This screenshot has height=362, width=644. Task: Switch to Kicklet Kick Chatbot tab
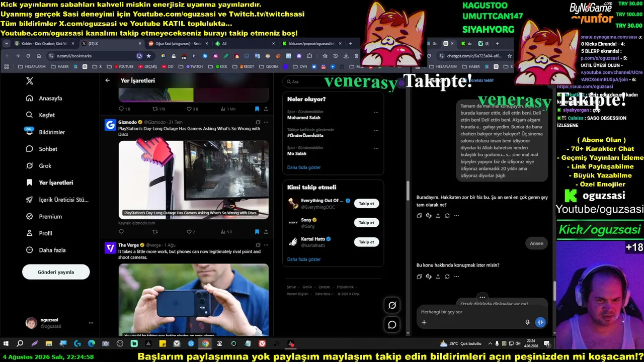(44, 44)
